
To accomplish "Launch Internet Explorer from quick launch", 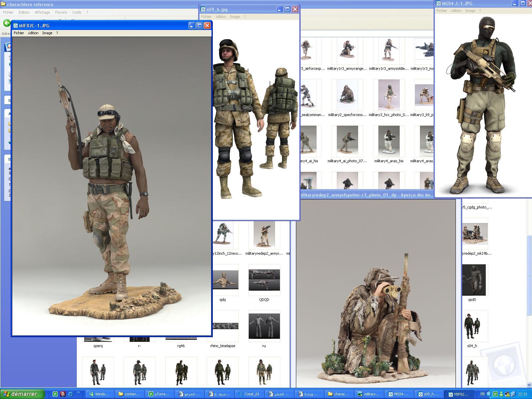I will [x=70, y=394].
